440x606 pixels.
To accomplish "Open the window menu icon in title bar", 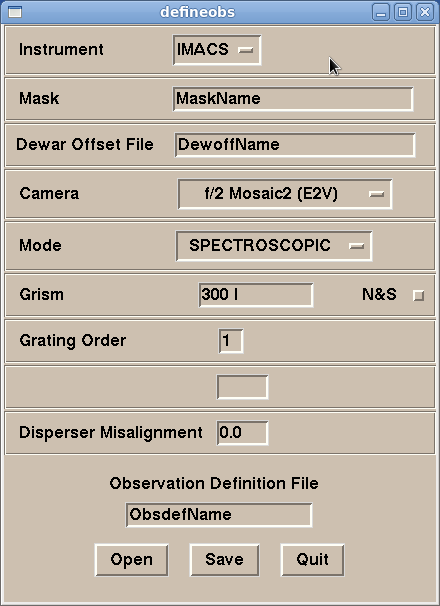I will [x=15, y=12].
